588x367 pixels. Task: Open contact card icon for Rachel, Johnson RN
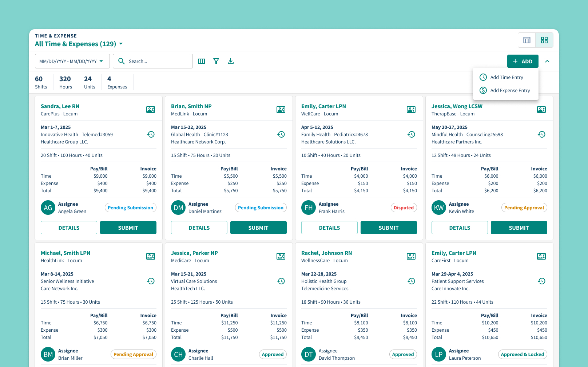click(411, 256)
